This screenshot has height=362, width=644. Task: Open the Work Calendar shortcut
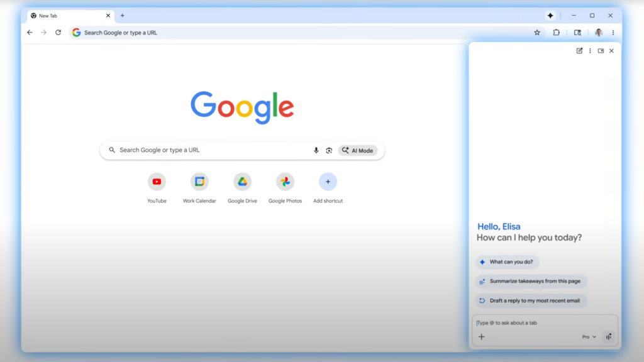pos(199,182)
